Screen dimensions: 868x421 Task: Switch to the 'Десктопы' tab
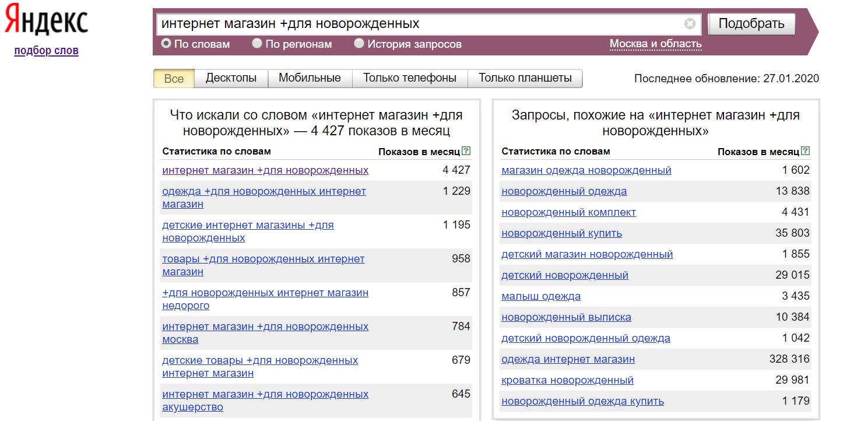(231, 78)
